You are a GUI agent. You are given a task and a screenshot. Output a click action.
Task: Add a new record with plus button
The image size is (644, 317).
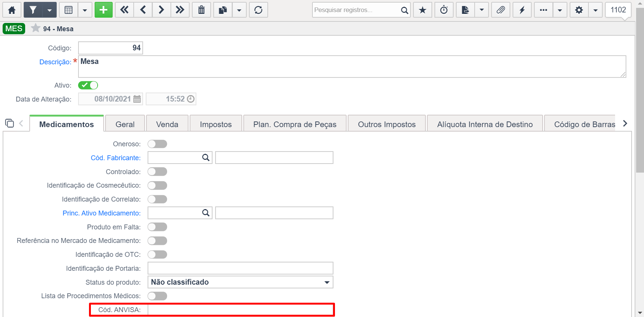(x=104, y=10)
